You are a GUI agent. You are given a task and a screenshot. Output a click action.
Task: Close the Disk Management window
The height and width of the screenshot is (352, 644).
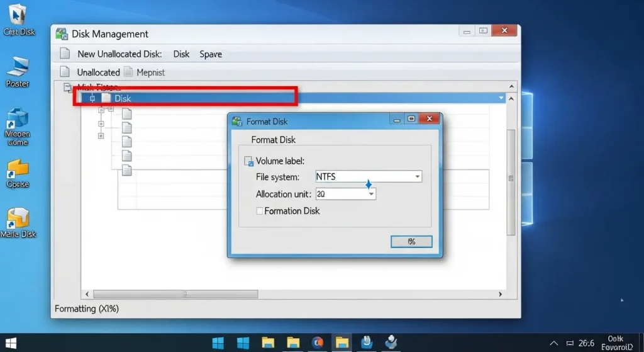[x=504, y=30]
